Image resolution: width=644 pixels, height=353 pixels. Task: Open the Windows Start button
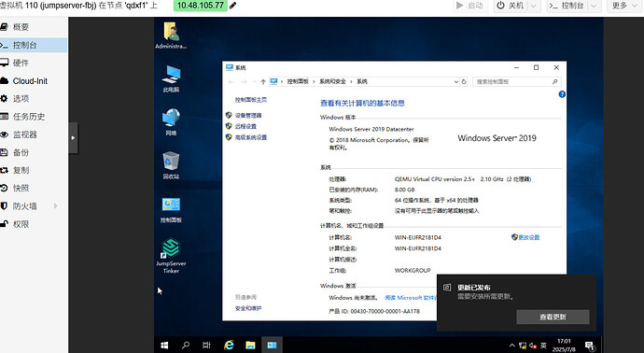[x=164, y=346]
